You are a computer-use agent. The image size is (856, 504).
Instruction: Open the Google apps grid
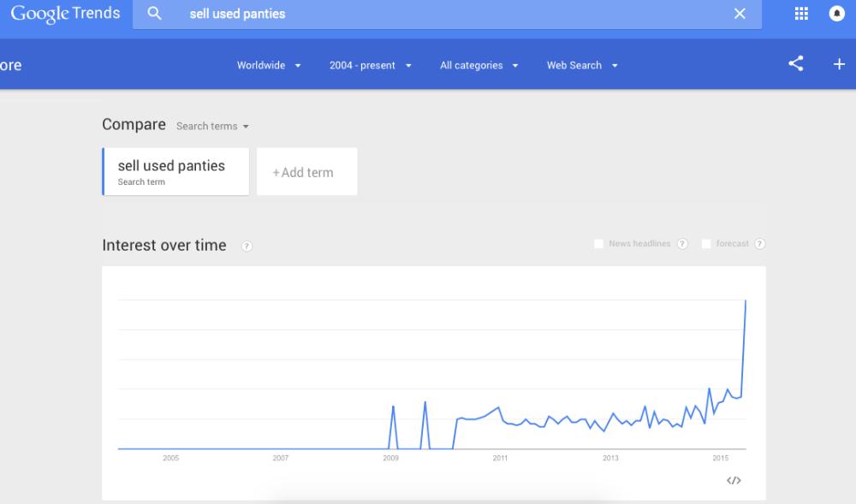[x=801, y=14]
